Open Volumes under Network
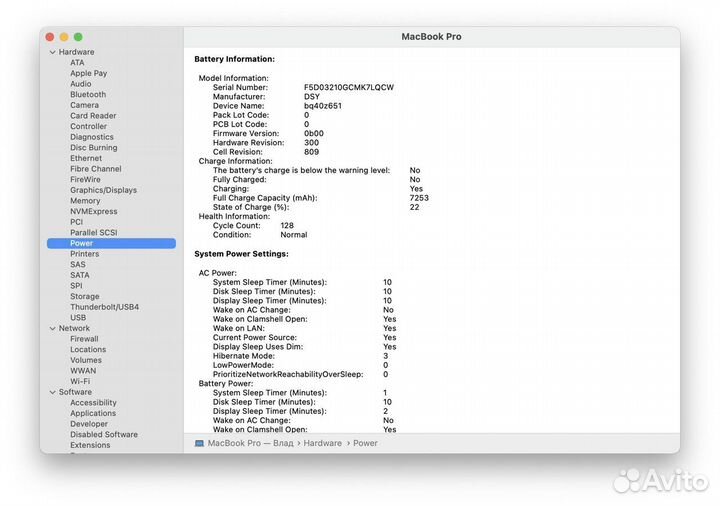 pos(86,360)
